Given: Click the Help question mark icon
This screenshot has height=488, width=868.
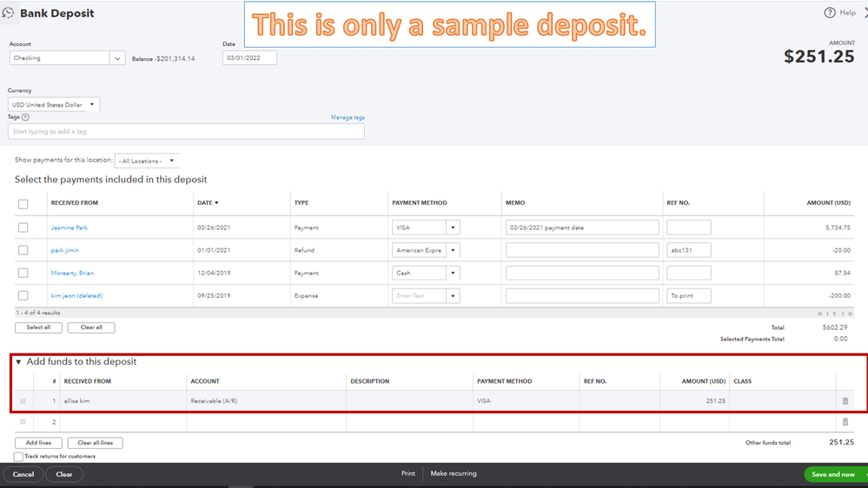Looking at the screenshot, I should tap(829, 13).
